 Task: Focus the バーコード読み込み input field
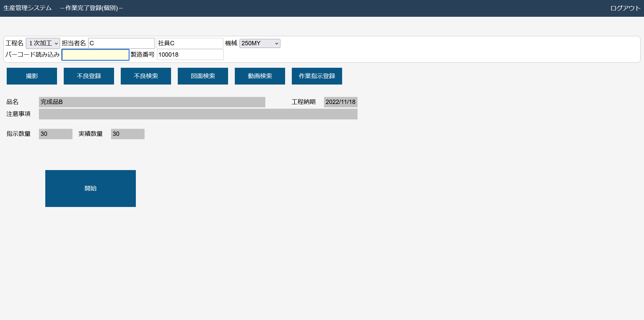(x=96, y=55)
